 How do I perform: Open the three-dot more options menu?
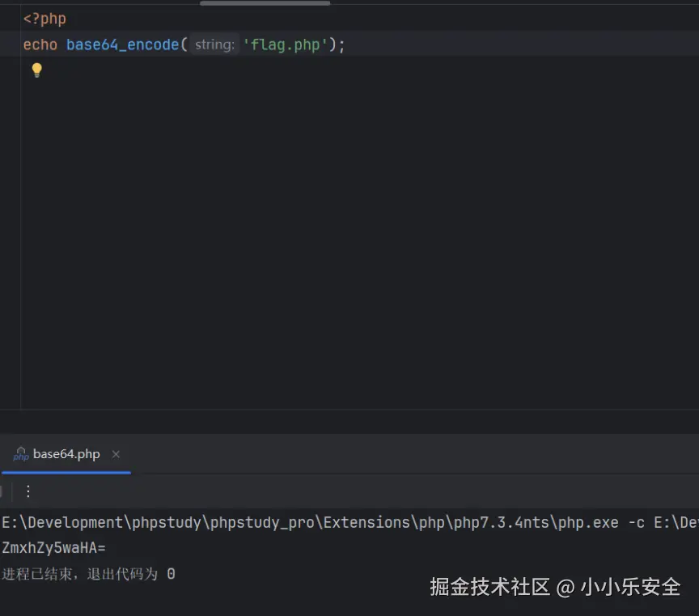(28, 491)
